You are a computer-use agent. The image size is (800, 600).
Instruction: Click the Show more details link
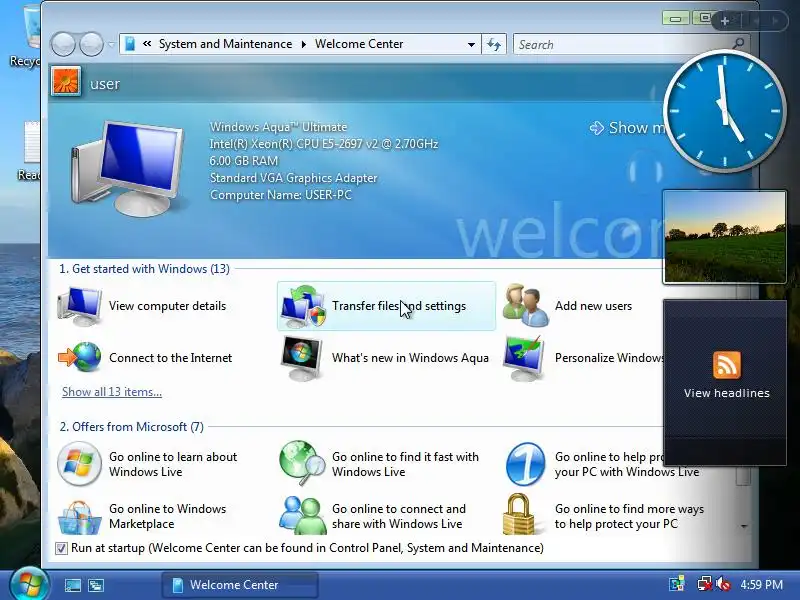click(628, 128)
